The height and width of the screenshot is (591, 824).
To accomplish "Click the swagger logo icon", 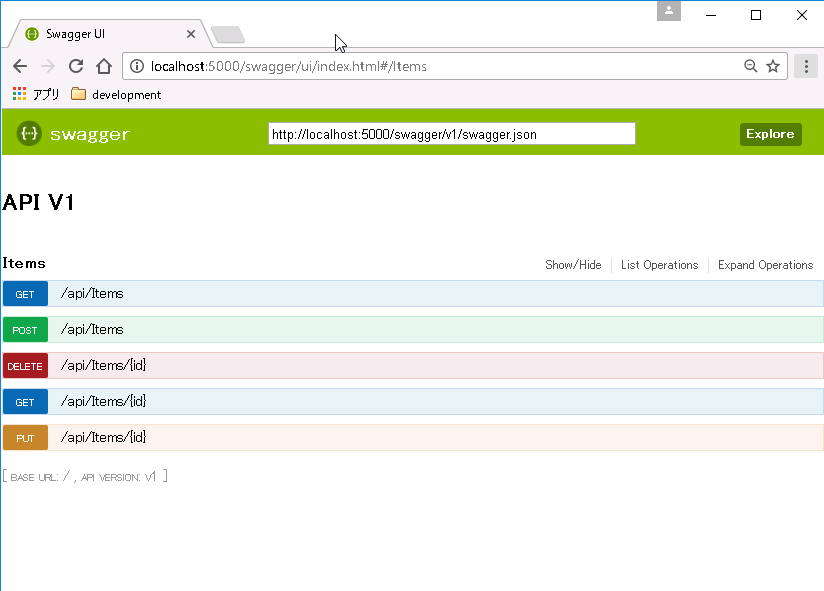I will [29, 133].
